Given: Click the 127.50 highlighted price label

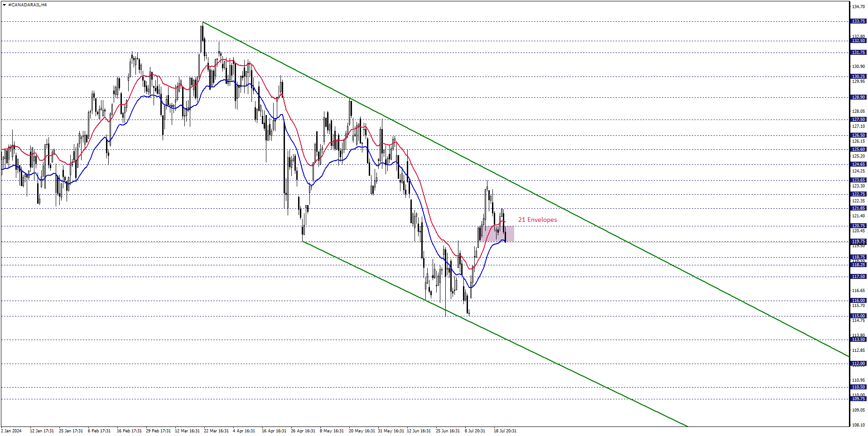Looking at the screenshot, I should pyautogui.click(x=858, y=120).
